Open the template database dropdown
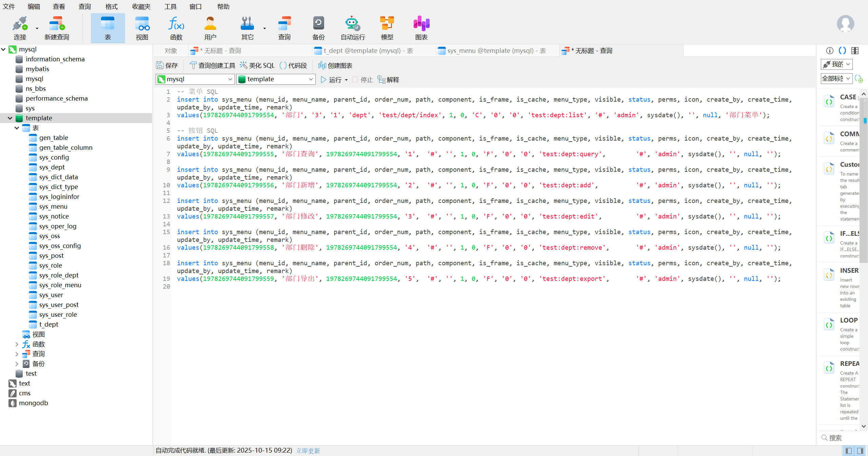The image size is (868, 456). (276, 79)
